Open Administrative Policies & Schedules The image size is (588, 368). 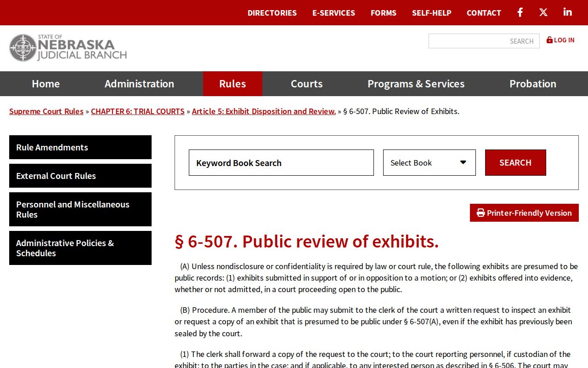coord(80,248)
